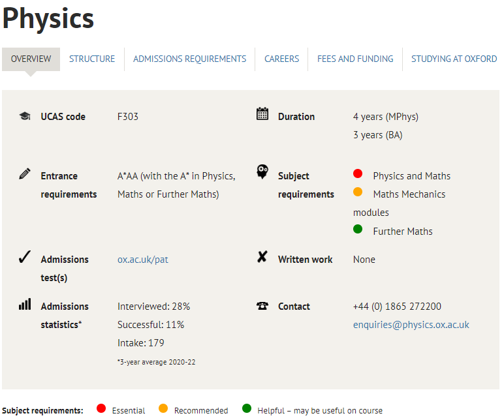Click the bar chart icon beside Admissions statistics
The width and height of the screenshot is (504, 420).
(x=25, y=304)
